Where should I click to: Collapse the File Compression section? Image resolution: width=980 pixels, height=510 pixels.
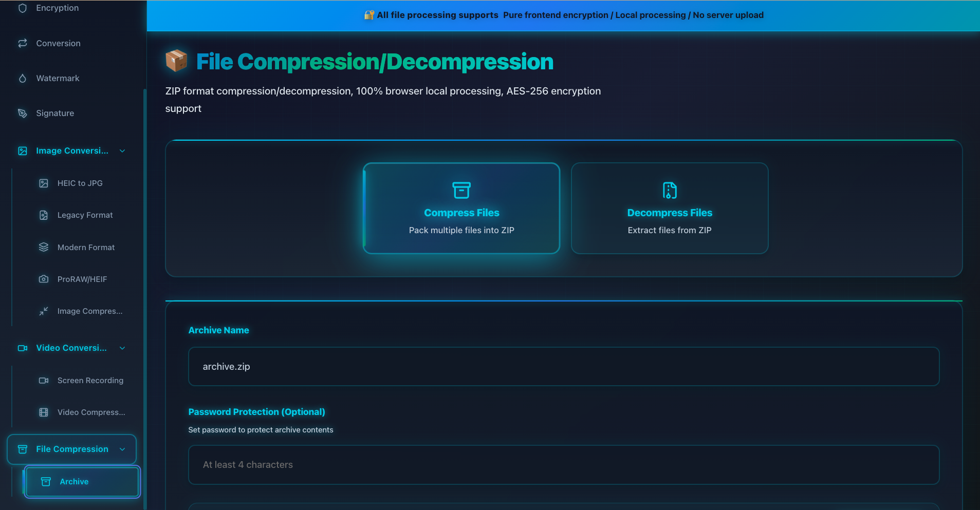coord(122,449)
